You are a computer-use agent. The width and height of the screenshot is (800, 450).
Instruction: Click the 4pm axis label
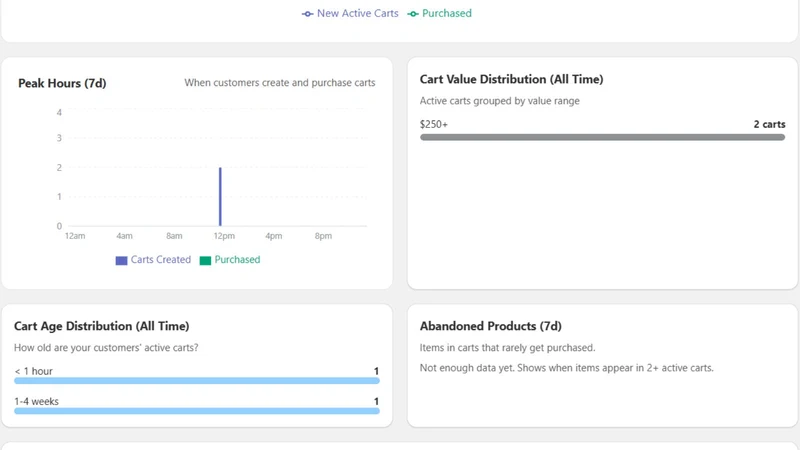[x=273, y=236]
